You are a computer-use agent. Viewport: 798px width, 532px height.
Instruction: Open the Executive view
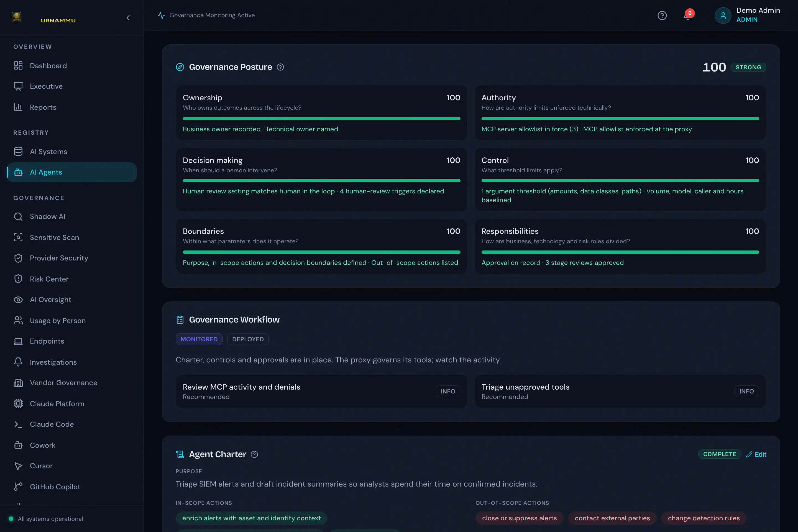click(71, 86)
